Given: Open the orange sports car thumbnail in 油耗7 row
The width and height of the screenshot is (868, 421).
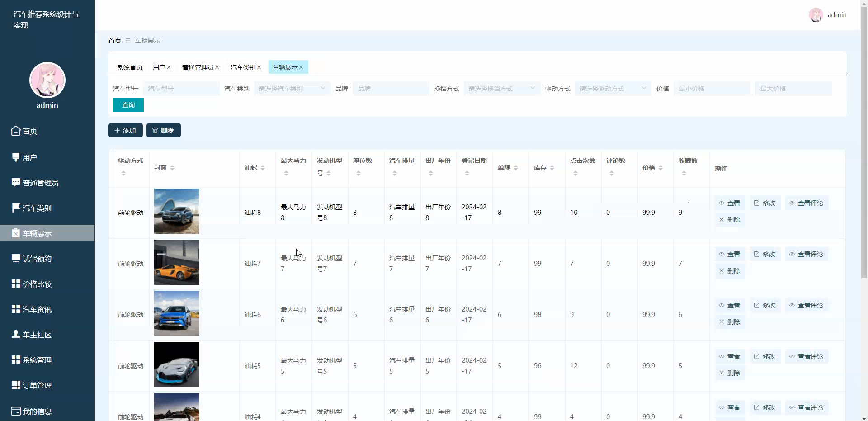Looking at the screenshot, I should click(x=177, y=262).
